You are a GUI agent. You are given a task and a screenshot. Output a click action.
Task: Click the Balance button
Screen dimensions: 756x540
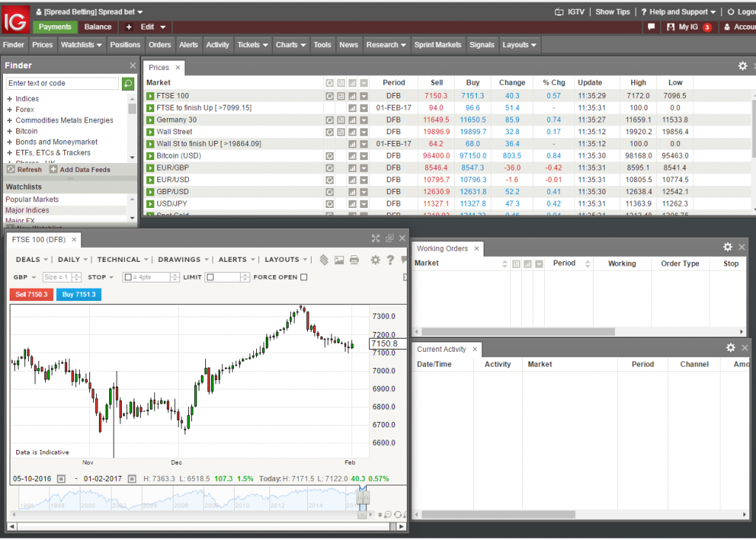(x=98, y=27)
